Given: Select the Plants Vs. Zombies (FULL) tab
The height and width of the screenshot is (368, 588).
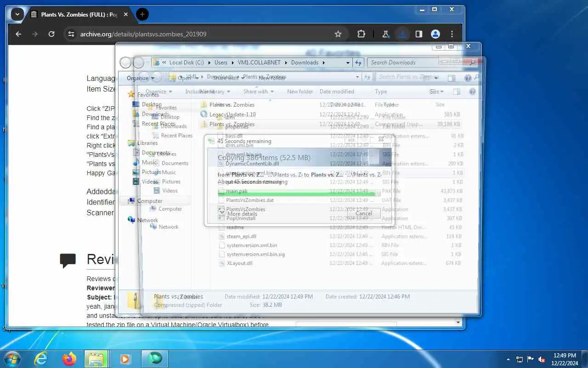Looking at the screenshot, I should (x=79, y=14).
